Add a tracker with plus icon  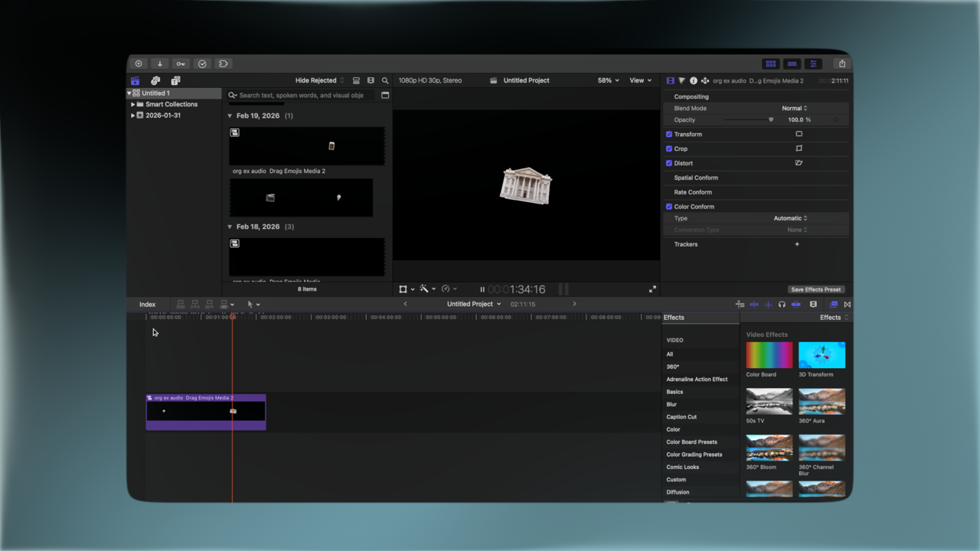(797, 244)
